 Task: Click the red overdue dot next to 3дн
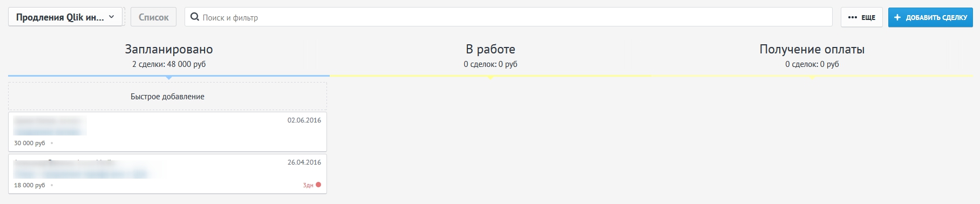(x=318, y=185)
